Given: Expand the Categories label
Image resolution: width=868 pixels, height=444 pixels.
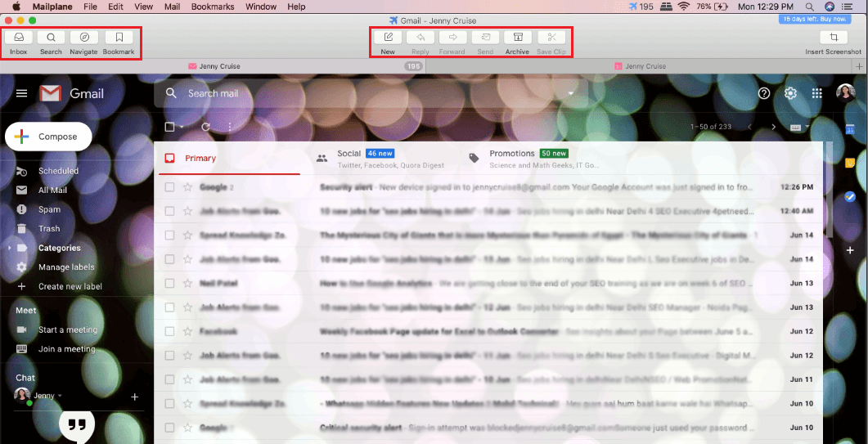Looking at the screenshot, I should (10, 248).
